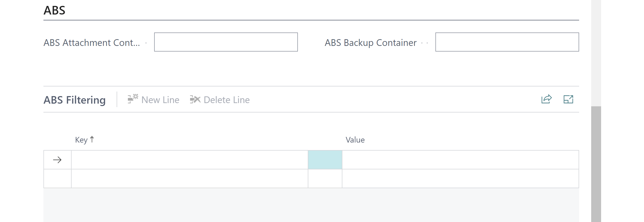Click the highlighted cell in first row
The height and width of the screenshot is (222, 644).
325,160
